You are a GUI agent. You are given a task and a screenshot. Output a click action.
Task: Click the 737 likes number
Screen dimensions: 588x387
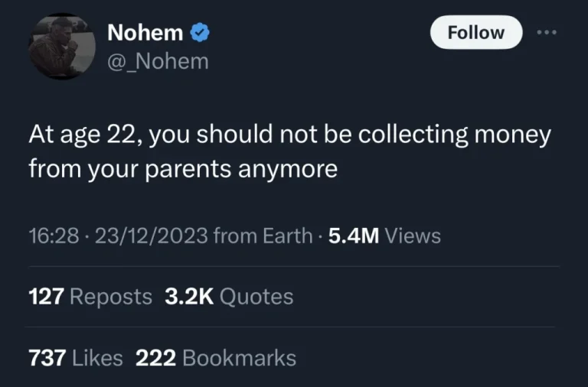(x=46, y=357)
